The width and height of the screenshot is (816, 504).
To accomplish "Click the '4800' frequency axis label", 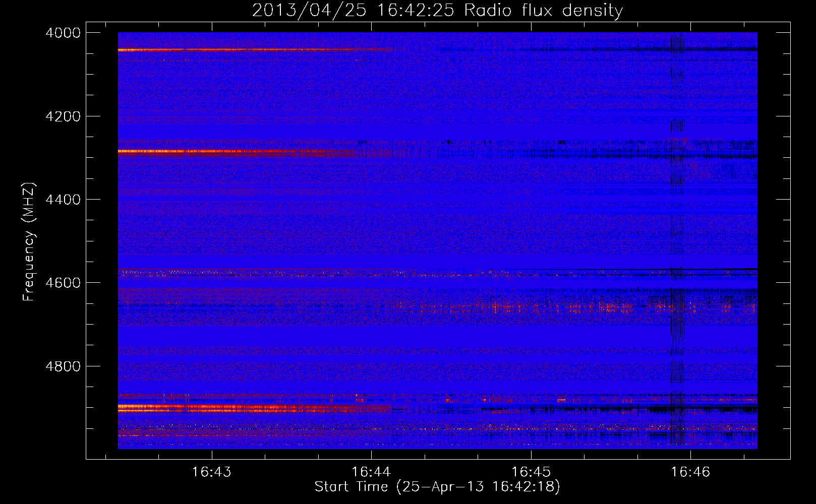I will coord(63,366).
